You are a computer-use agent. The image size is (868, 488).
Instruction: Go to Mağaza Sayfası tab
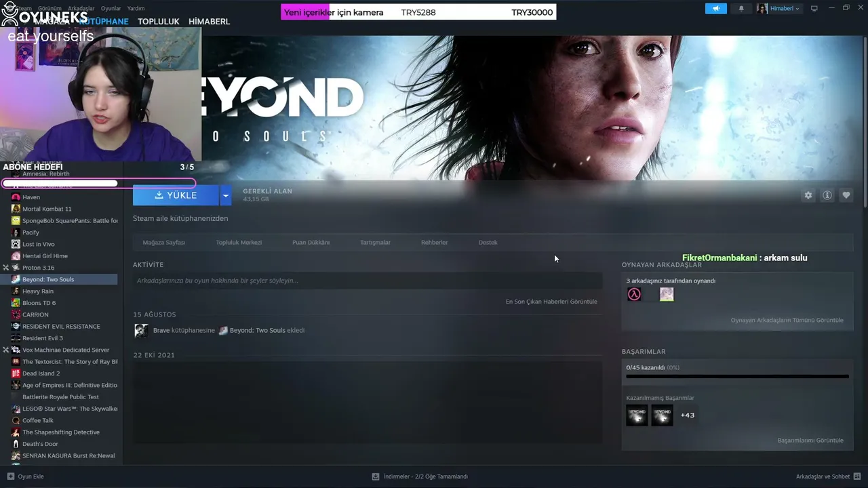[x=163, y=243]
